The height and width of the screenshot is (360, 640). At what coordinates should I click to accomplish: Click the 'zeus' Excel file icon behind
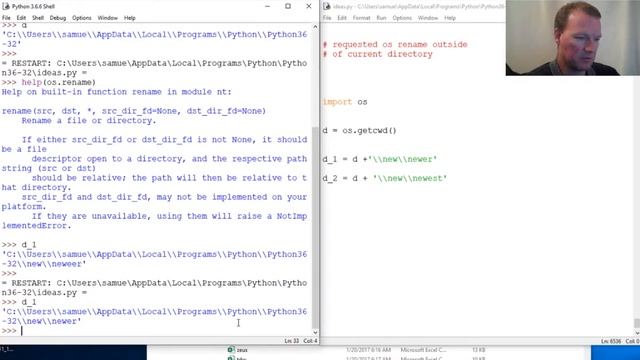click(x=231, y=350)
